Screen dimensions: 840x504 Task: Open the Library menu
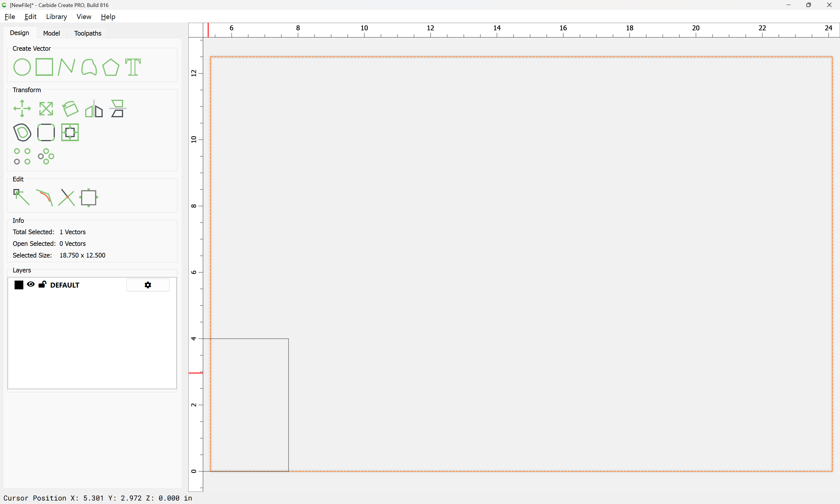(56, 17)
